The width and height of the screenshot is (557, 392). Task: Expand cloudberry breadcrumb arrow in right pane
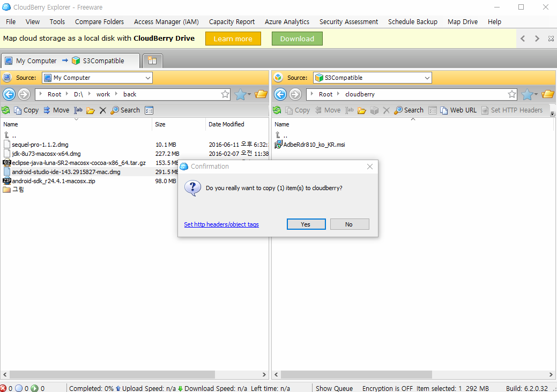coord(338,94)
